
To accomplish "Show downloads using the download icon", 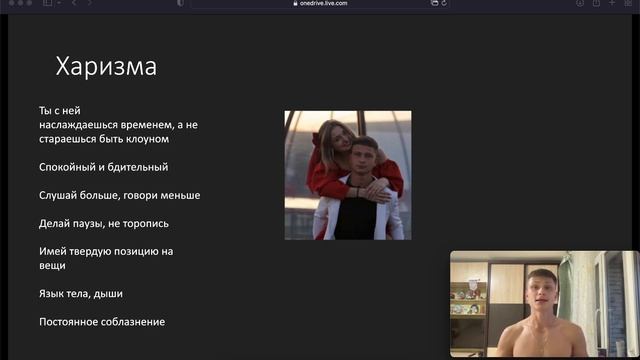I will pyautogui.click(x=580, y=3).
